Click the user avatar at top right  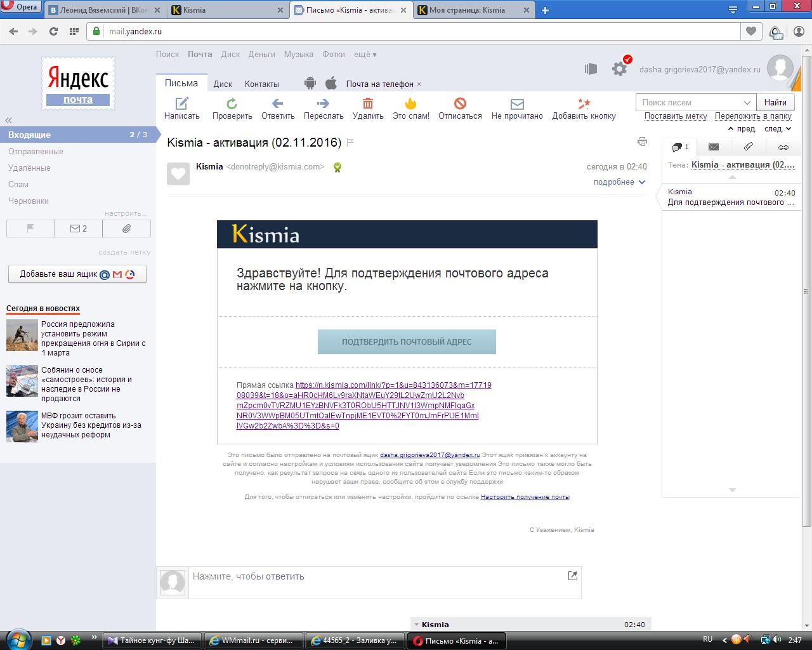[780, 68]
